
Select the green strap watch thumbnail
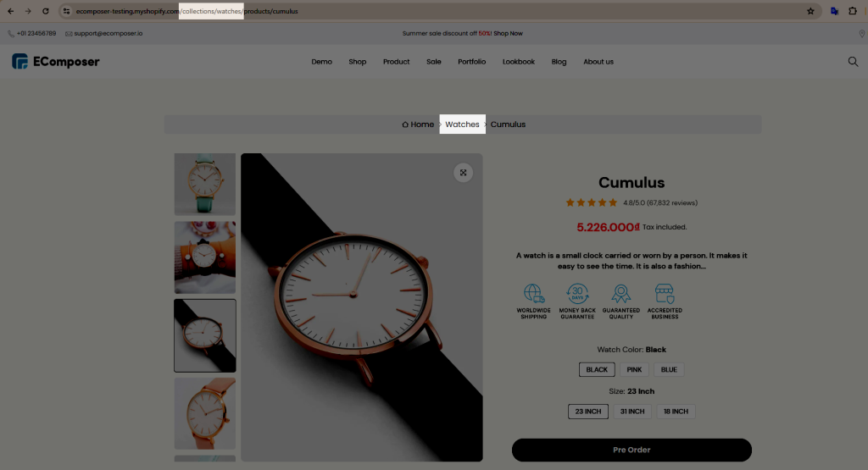coord(205,184)
